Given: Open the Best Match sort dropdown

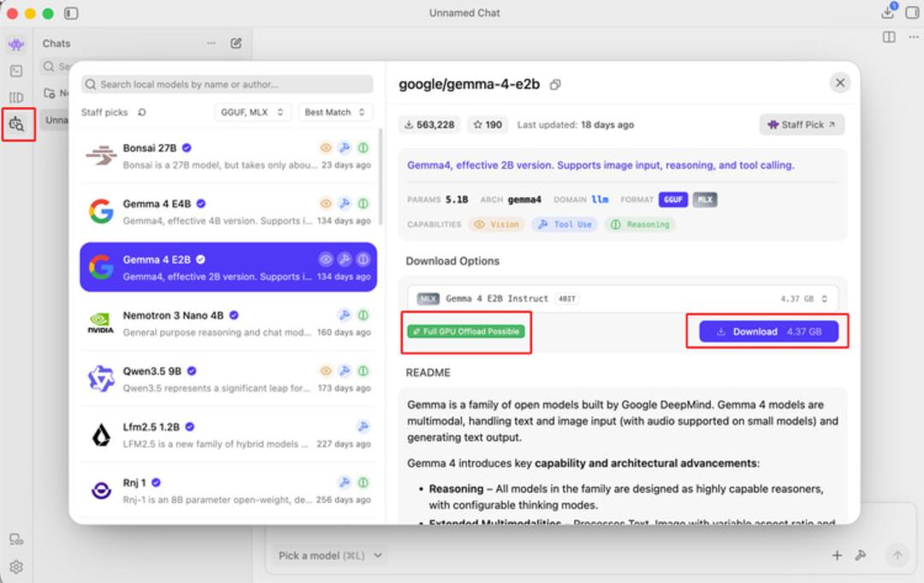Looking at the screenshot, I should (335, 112).
